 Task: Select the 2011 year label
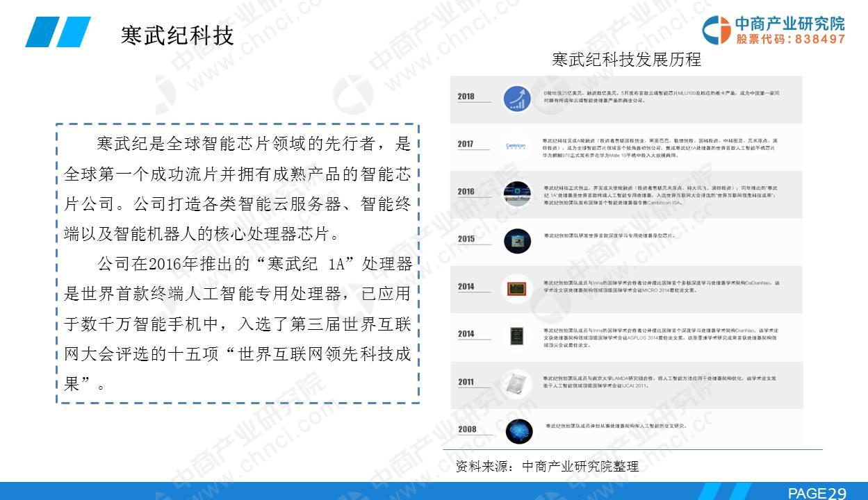466,382
